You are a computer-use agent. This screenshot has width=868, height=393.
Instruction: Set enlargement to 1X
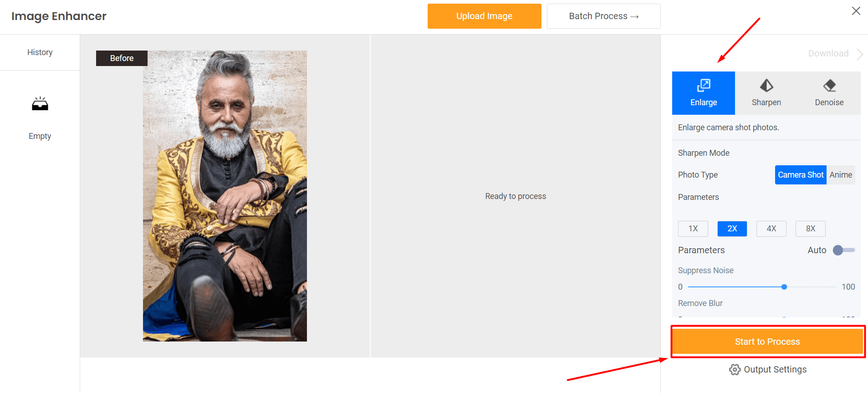pos(693,229)
